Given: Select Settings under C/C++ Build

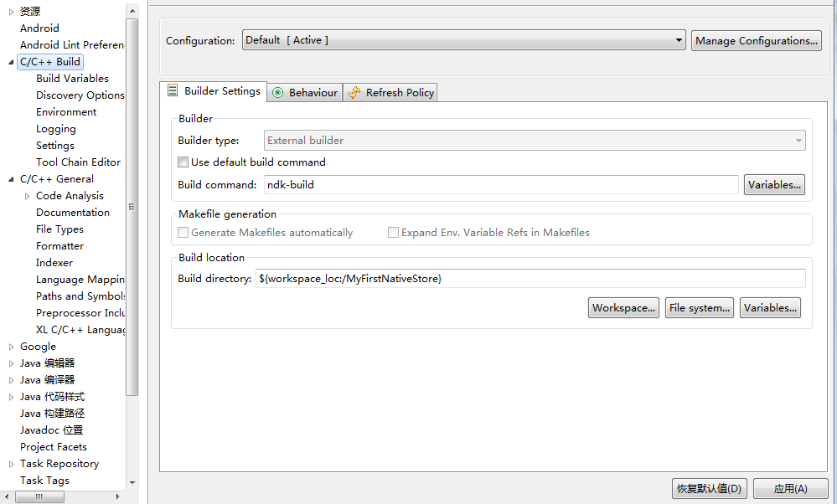Looking at the screenshot, I should pyautogui.click(x=55, y=146).
